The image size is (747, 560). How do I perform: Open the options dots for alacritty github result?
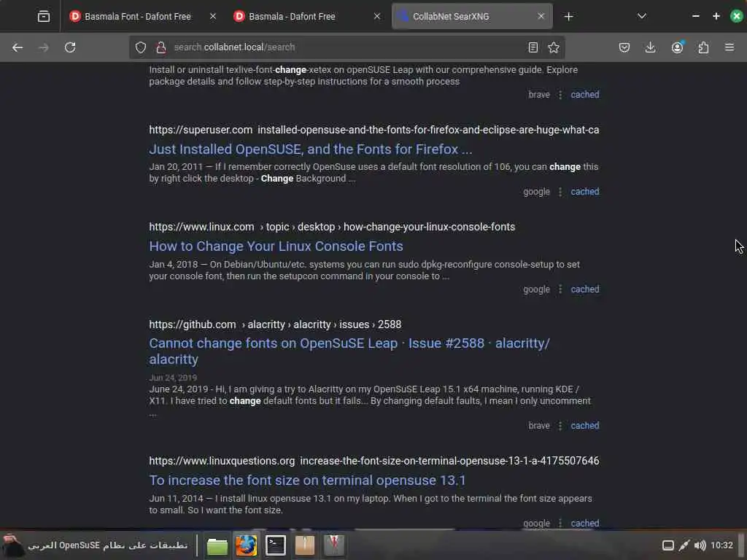tap(560, 426)
